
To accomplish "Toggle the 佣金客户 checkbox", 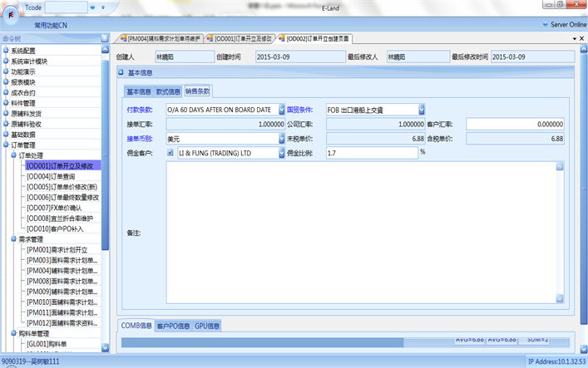I will pos(170,153).
